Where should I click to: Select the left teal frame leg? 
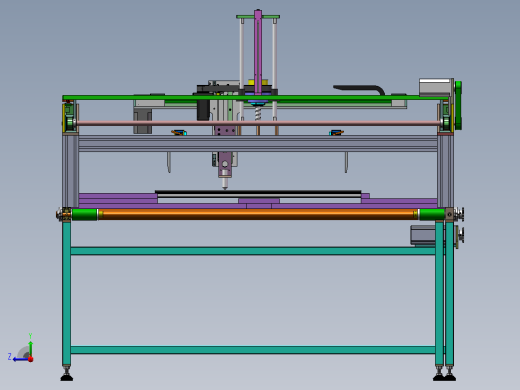point(66,293)
